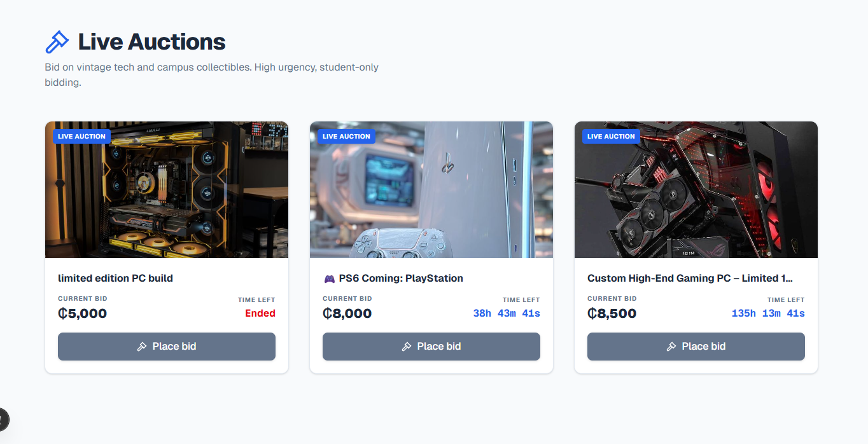The width and height of the screenshot is (868, 447).
Task: Place bid on PS6 Coming: PlayStation
Action: 431,347
